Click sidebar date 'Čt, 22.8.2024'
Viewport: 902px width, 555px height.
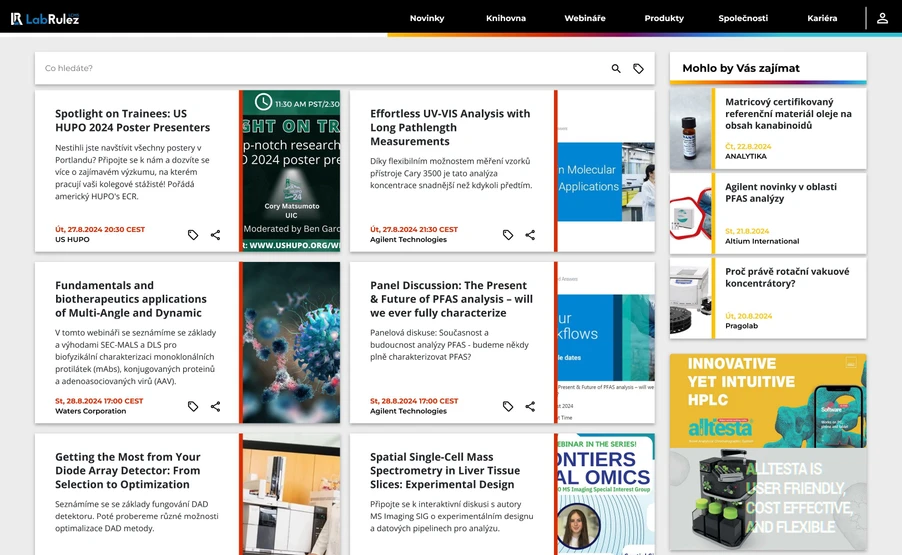pos(748,146)
